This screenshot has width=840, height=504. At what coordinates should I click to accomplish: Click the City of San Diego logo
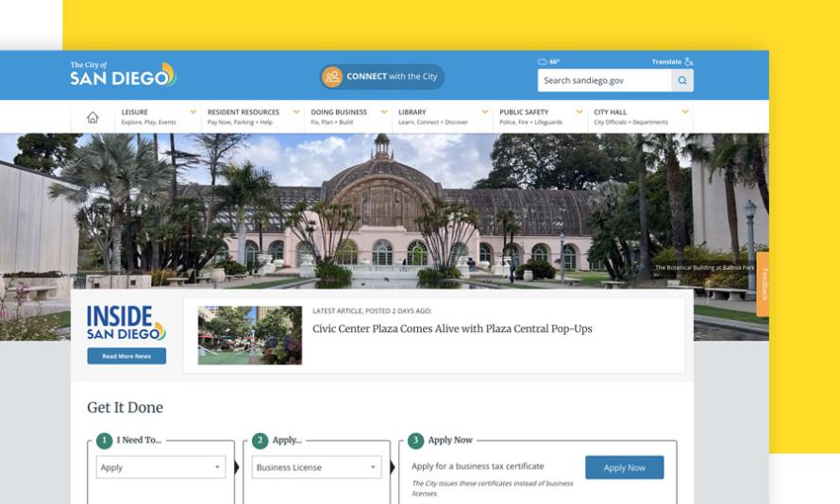pyautogui.click(x=124, y=75)
